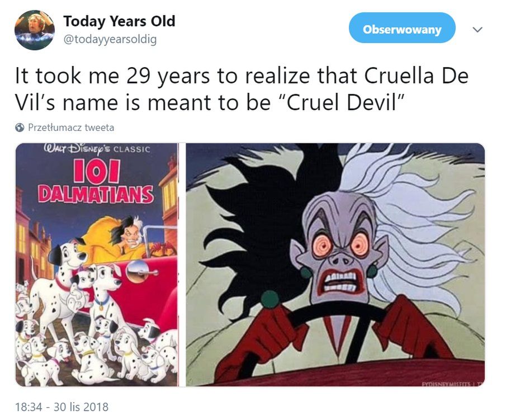Click the red 101 Dalmatians title on cover

(96, 182)
